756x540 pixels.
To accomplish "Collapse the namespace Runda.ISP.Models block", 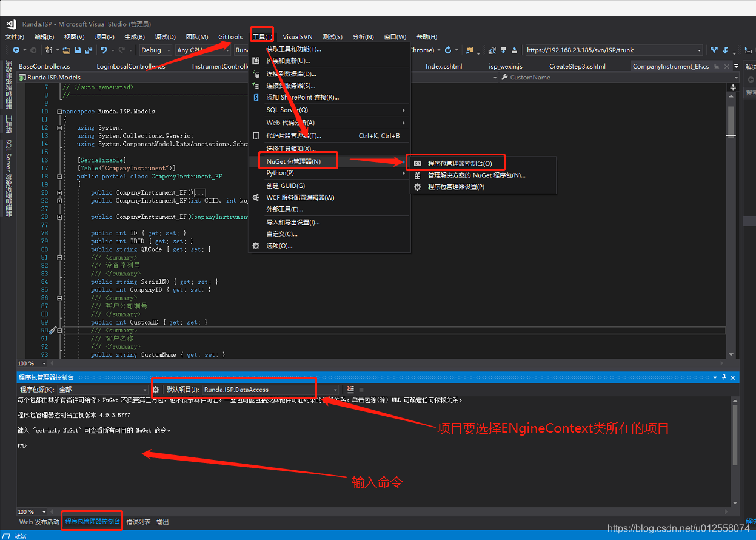I will [x=59, y=112].
